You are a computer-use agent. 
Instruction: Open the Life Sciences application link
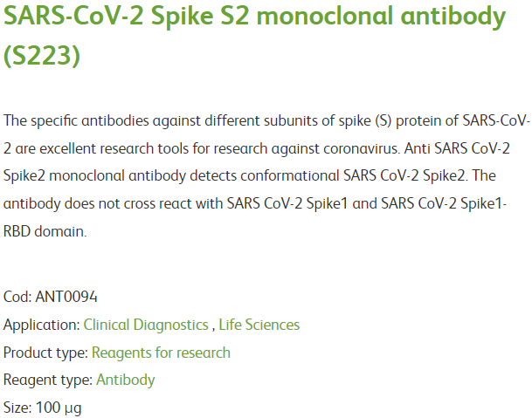[x=259, y=325]
